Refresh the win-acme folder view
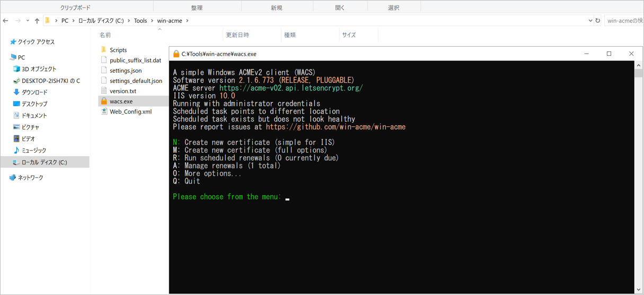 tap(598, 21)
